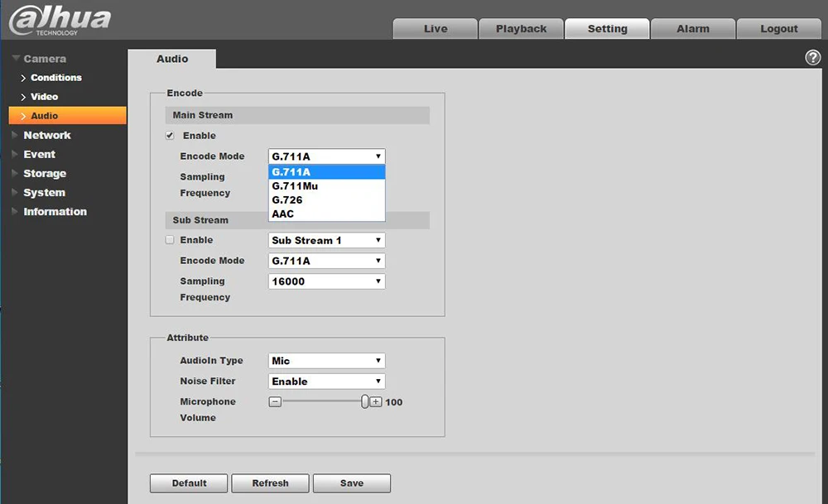This screenshot has width=828, height=504.
Task: Click the microphone volume slider handle
Action: (364, 401)
